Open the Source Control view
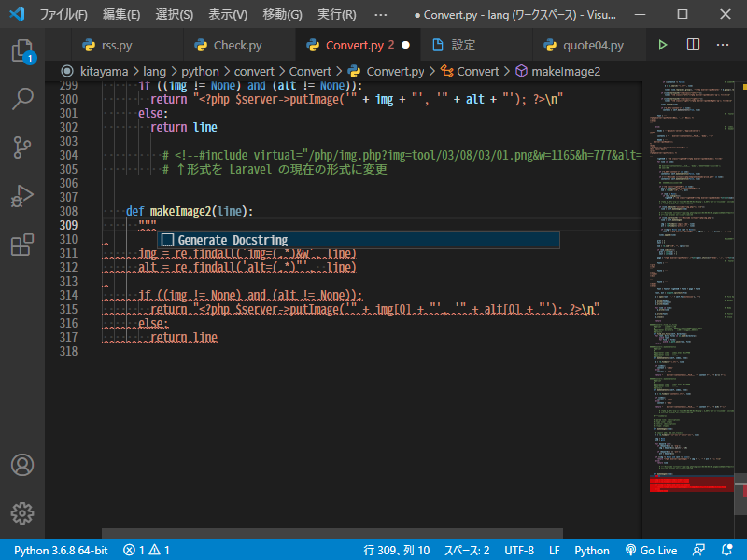The height and width of the screenshot is (560, 747). 22,147
